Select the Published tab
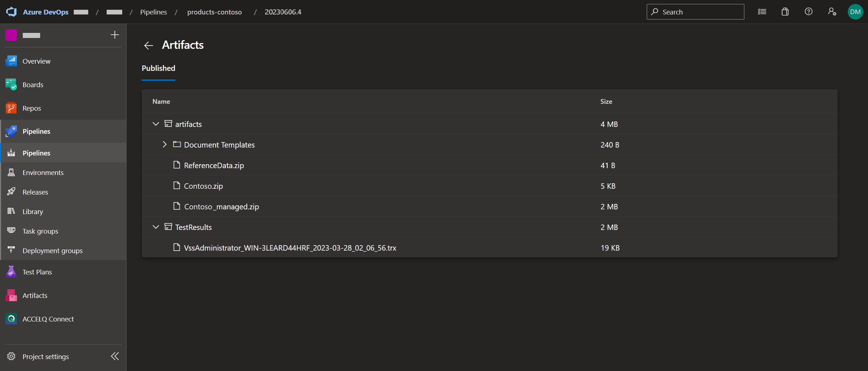 158,68
